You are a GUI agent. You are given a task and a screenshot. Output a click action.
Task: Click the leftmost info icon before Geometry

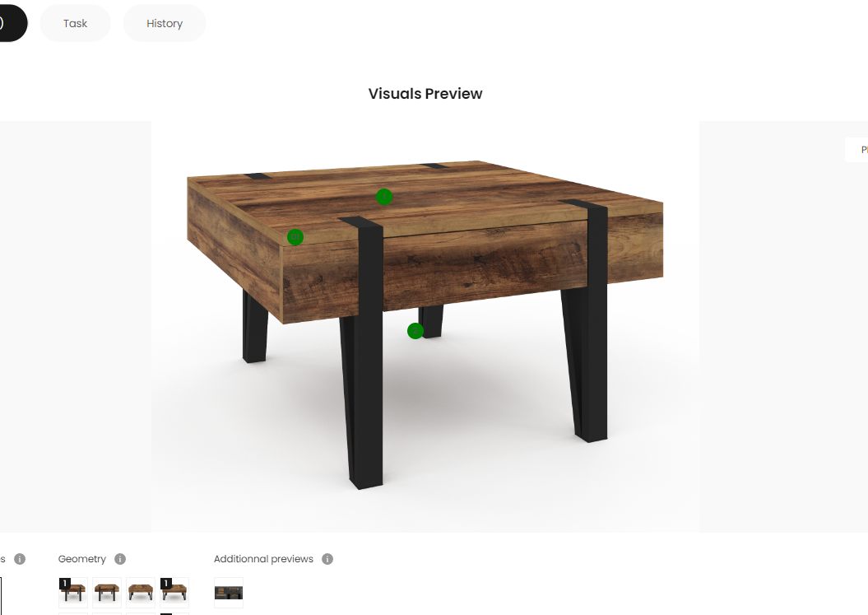coord(20,559)
